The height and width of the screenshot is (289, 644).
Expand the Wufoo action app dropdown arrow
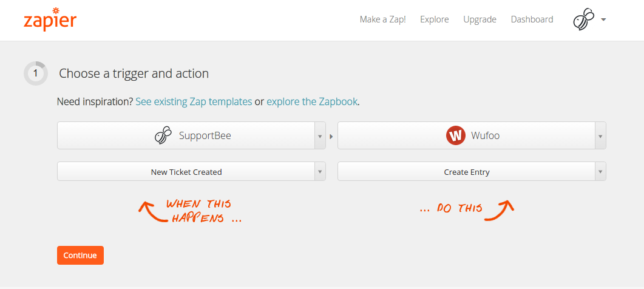point(600,135)
